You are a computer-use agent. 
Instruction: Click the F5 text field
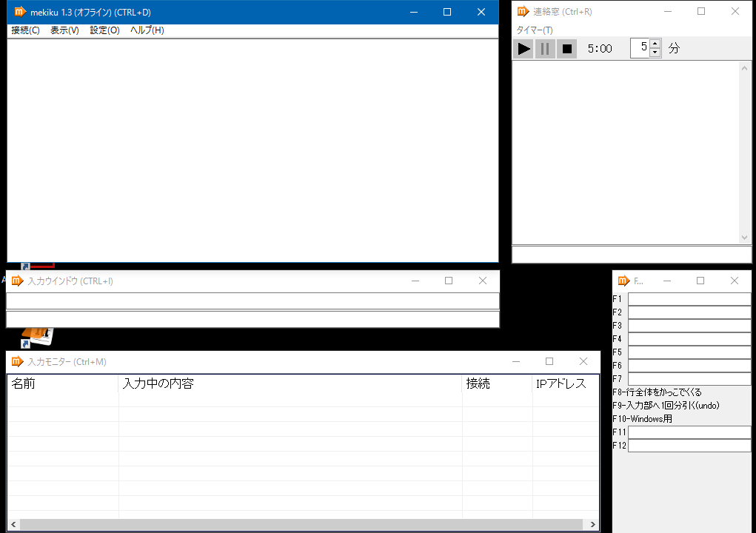click(x=689, y=352)
